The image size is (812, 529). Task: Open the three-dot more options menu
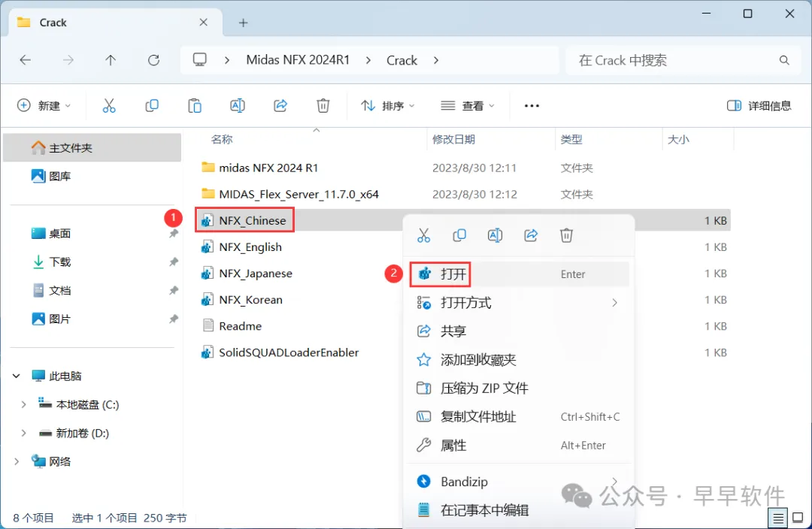click(x=532, y=106)
